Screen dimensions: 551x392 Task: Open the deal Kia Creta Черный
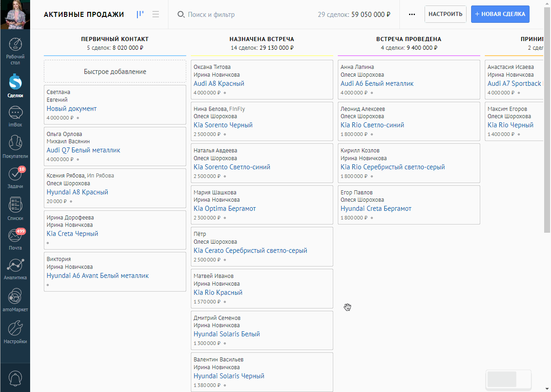(72, 234)
